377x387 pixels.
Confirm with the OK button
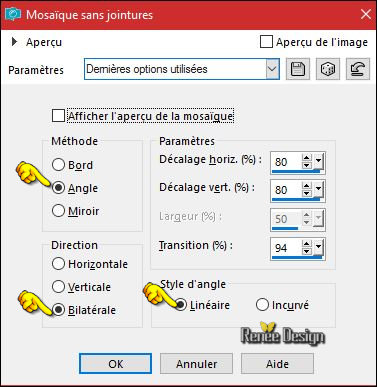pos(115,363)
